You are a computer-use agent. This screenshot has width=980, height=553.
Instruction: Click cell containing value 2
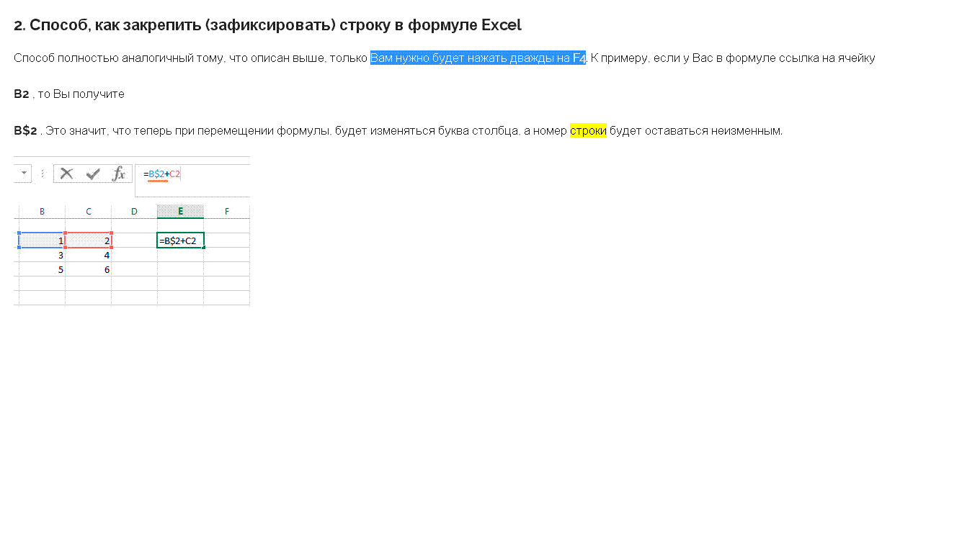click(x=89, y=240)
